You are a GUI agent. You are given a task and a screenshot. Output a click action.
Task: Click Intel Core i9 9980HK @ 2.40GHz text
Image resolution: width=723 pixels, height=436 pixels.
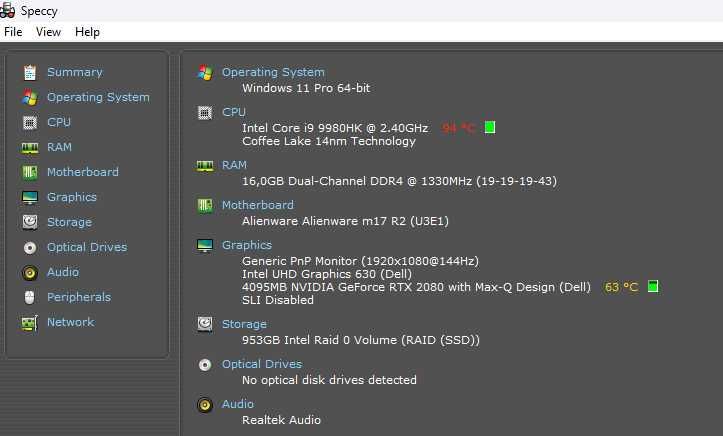[335, 128]
